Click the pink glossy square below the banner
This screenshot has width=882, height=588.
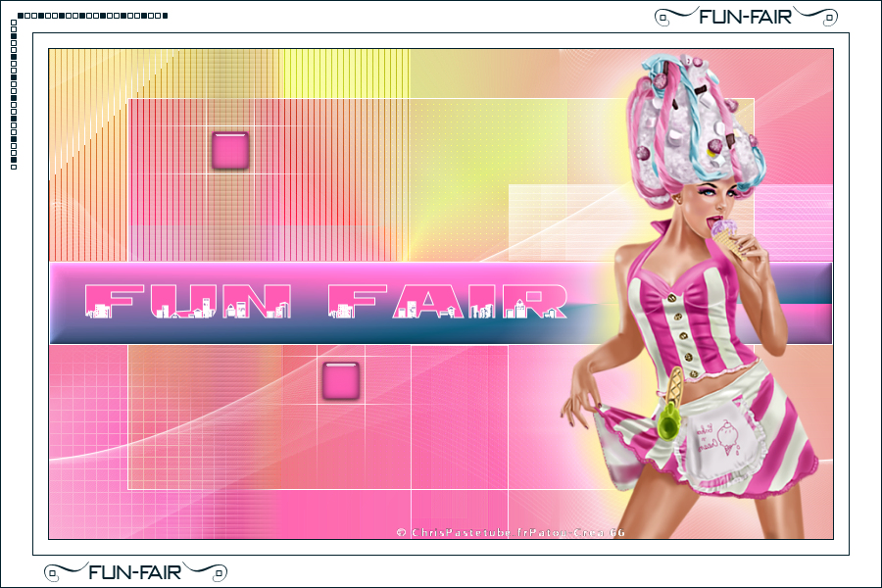point(341,381)
